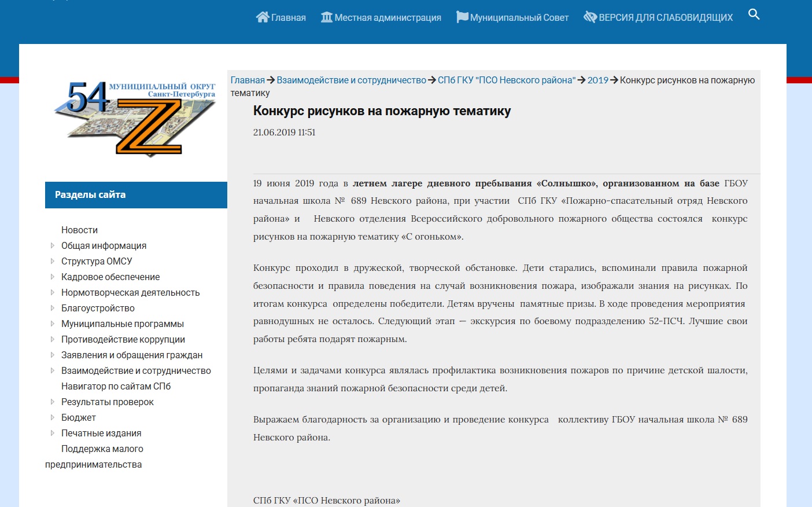Expand the Печатные издания section
Viewport: 812px width, 507px height.
[54, 433]
